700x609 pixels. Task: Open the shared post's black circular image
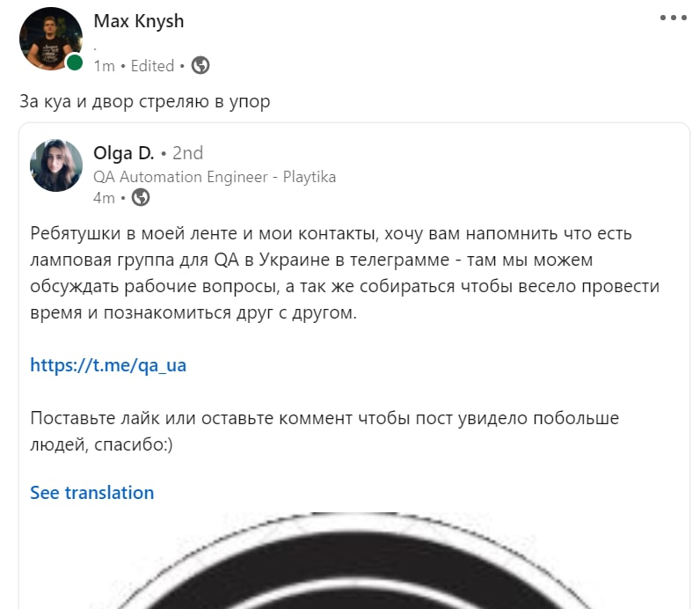354,561
